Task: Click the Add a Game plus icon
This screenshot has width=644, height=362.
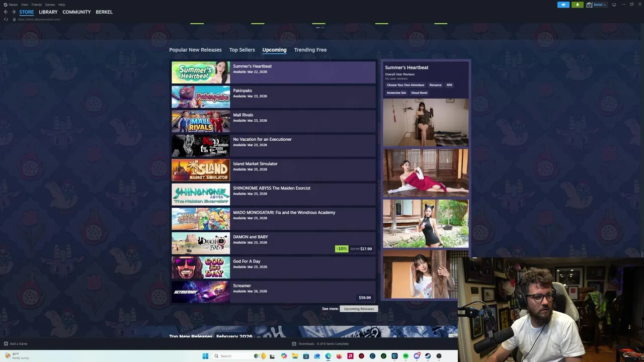Action: (6, 344)
